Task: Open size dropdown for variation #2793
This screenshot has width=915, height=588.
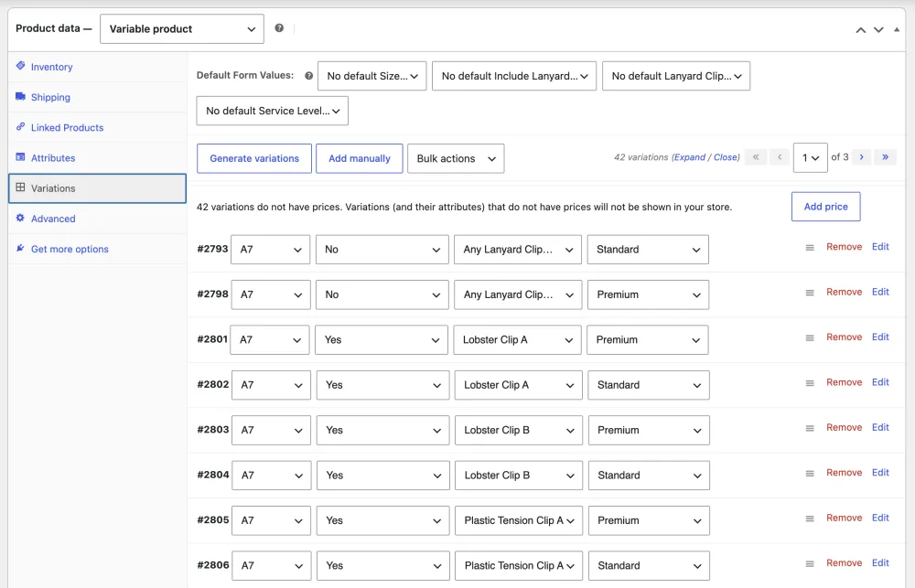Action: [270, 250]
